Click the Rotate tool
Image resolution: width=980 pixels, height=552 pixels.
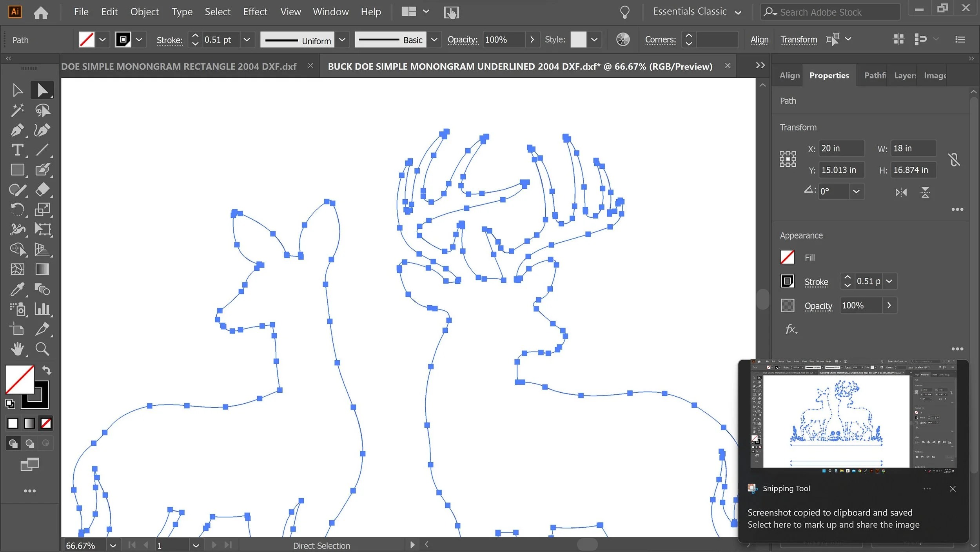click(17, 210)
